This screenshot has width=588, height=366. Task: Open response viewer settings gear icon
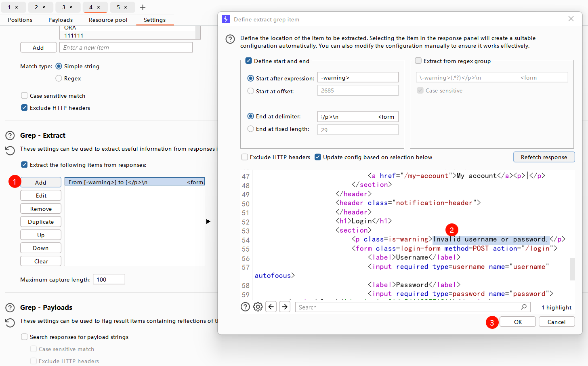coord(258,307)
